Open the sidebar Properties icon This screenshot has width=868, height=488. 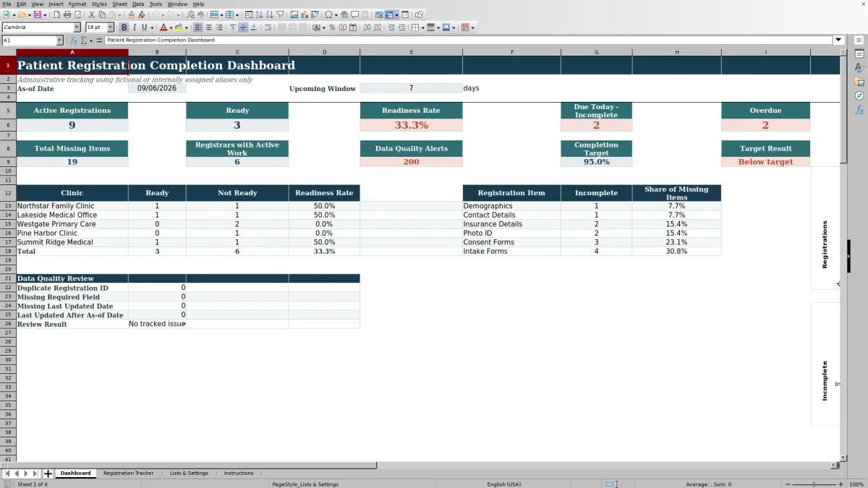(859, 54)
